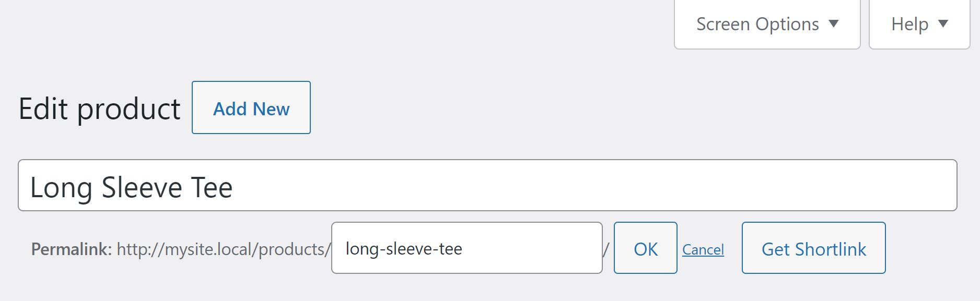Viewport: 980px width, 301px height.
Task: Click the arrow beside Screen Options
Action: 834,23
